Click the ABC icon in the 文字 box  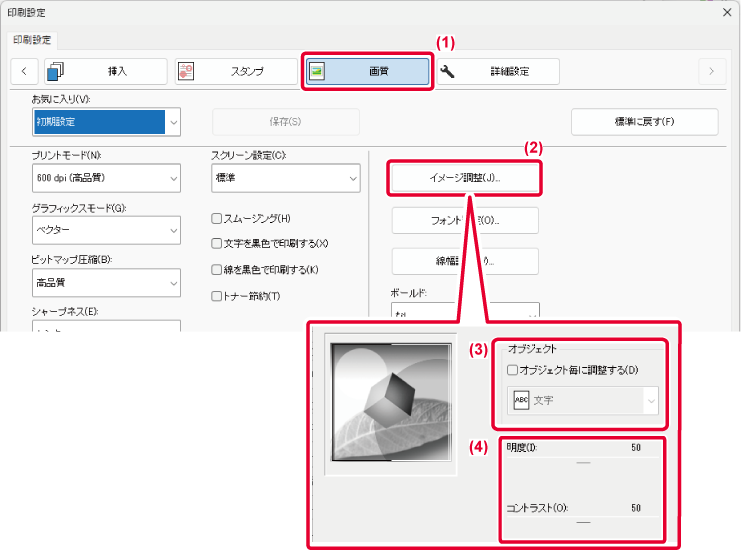(x=520, y=400)
